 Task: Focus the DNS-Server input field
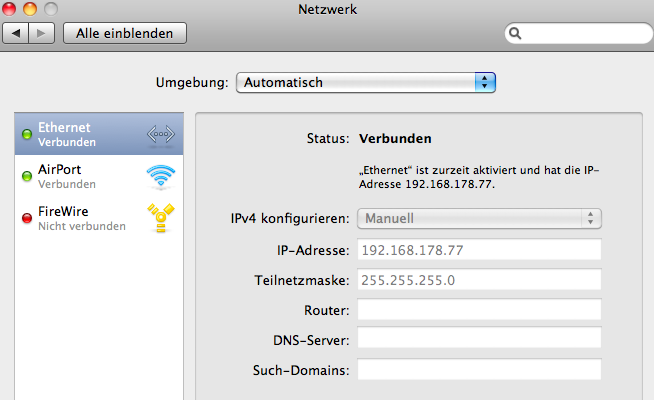pyautogui.click(x=479, y=340)
